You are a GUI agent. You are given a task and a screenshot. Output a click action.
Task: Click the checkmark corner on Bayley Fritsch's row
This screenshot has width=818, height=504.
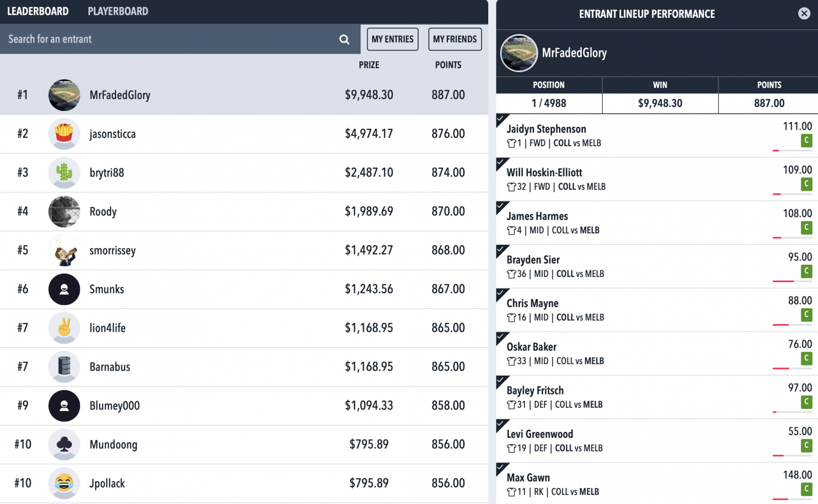click(502, 381)
